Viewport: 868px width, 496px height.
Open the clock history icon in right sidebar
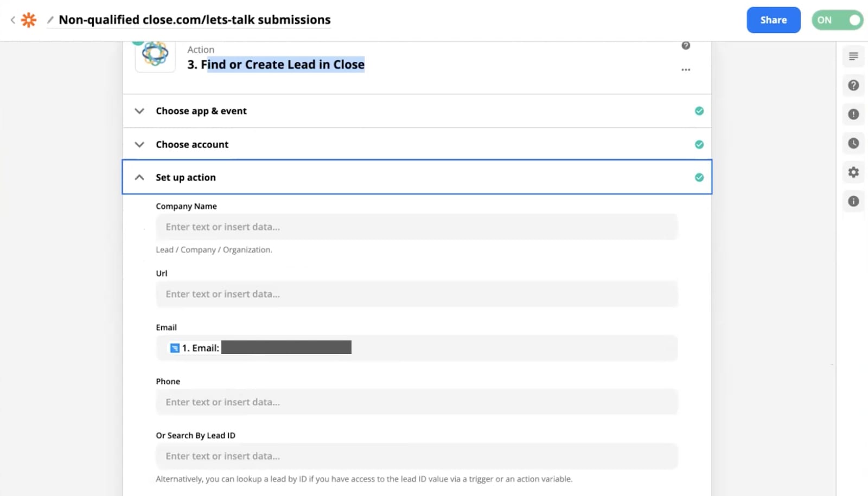point(853,143)
